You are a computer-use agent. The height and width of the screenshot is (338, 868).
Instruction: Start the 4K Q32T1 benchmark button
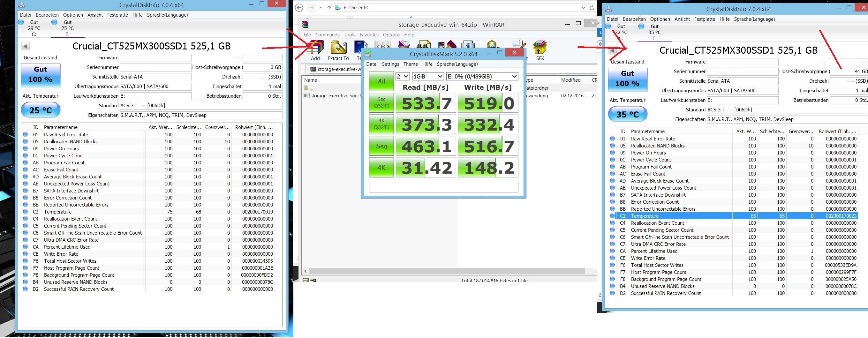click(381, 124)
